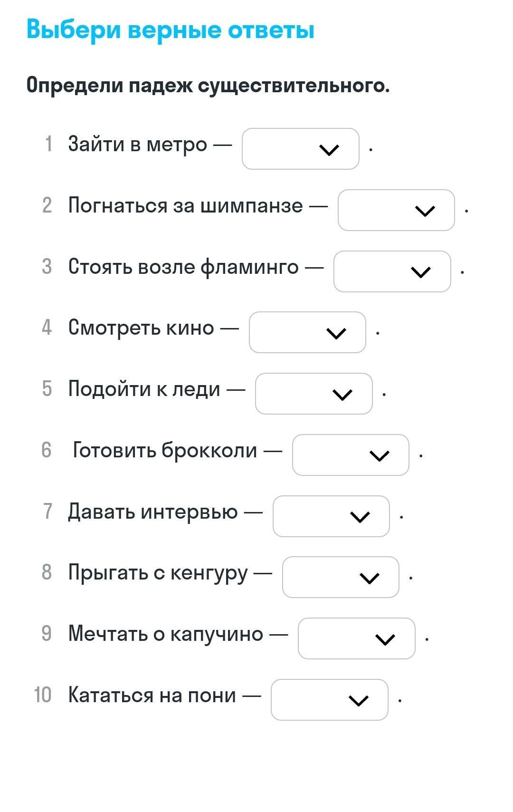
Task: Expand the "Прыгать с кенгуру" dropdown
Action: [341, 577]
